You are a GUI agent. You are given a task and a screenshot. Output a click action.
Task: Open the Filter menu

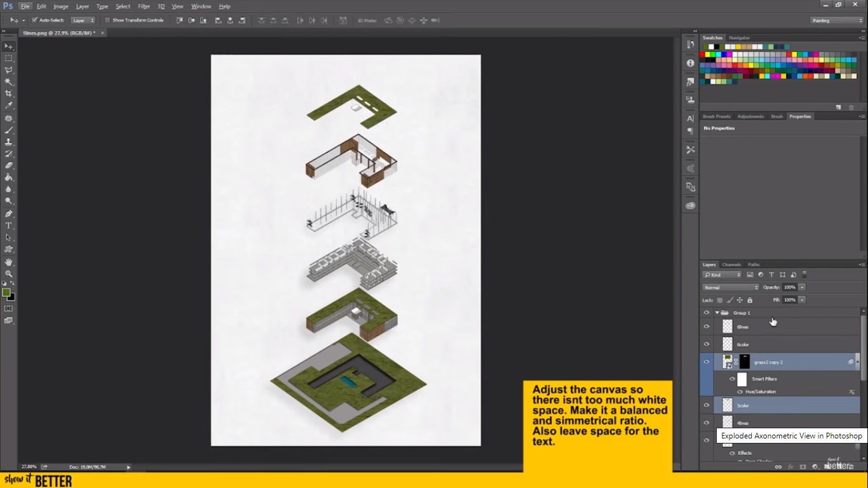coord(144,6)
